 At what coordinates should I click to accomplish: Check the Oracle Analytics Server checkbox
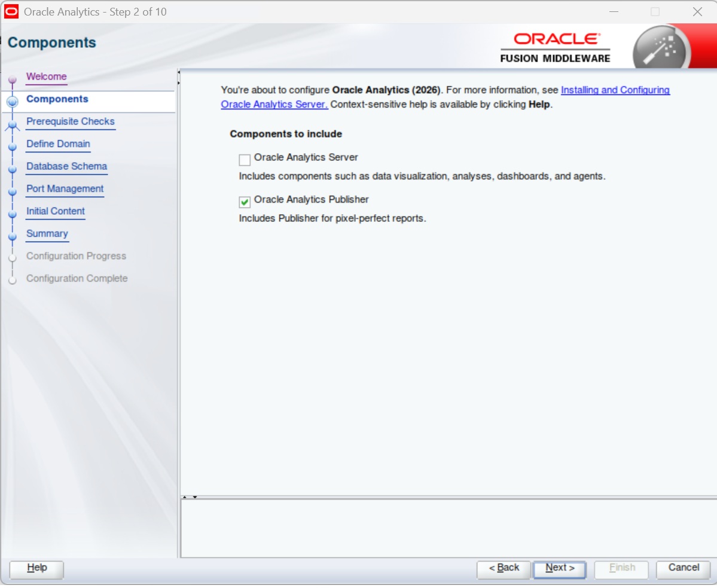[x=245, y=160]
